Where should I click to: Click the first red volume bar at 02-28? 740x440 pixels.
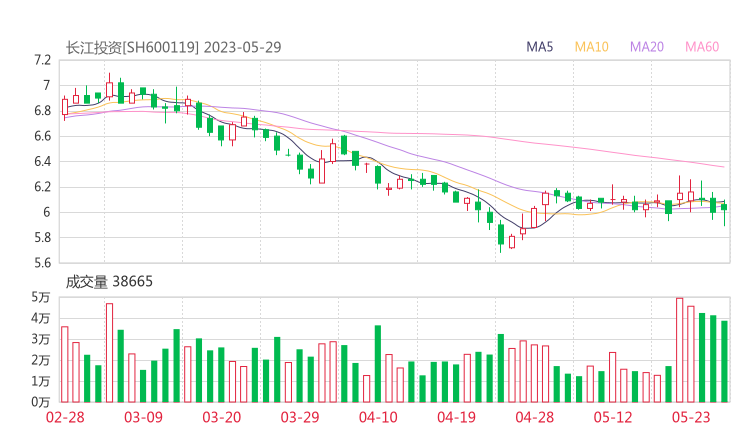click(x=65, y=364)
